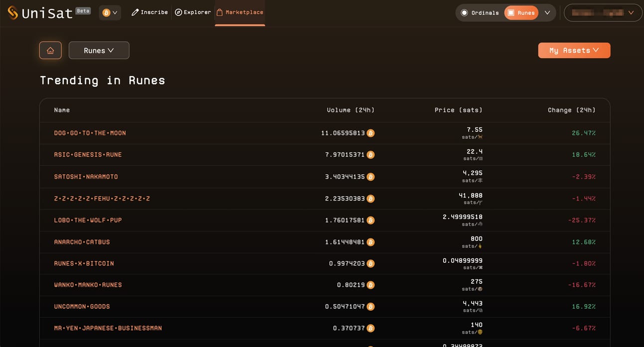Click Bitcoin icon beside volume 7.97015371
The image size is (644, 347).
(x=370, y=155)
